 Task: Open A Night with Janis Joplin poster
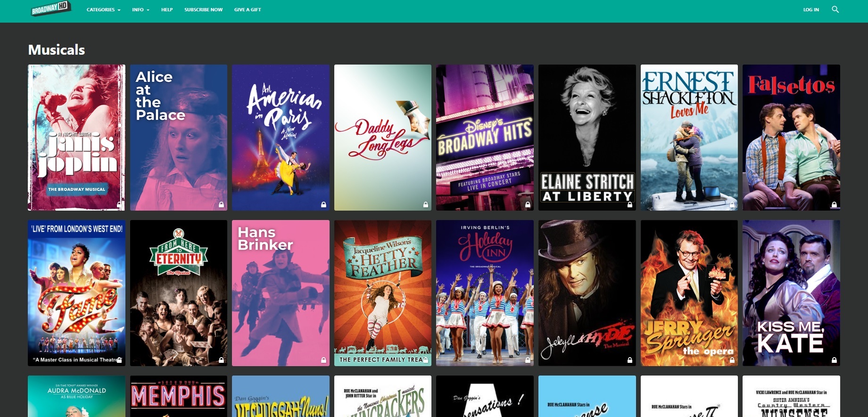(x=76, y=138)
